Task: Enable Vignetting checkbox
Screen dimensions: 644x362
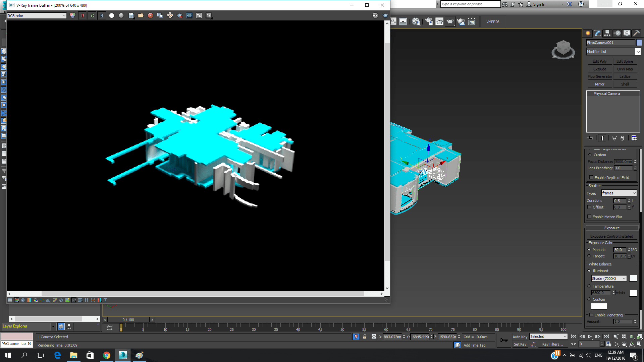Action: 591,315
